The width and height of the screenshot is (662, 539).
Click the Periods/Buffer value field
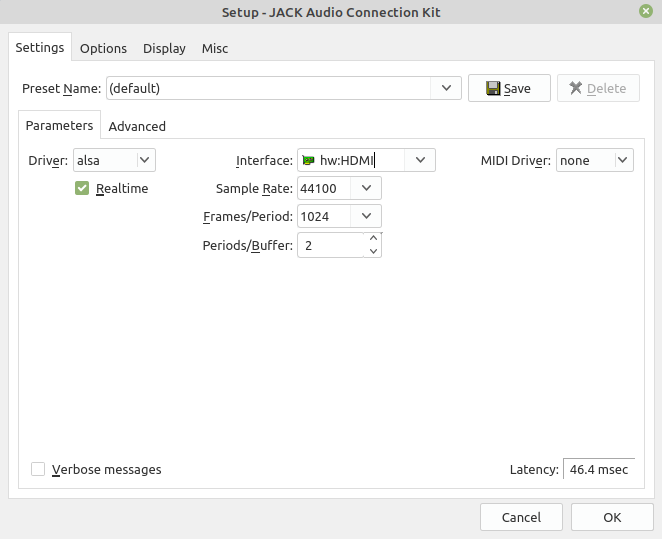(331, 245)
